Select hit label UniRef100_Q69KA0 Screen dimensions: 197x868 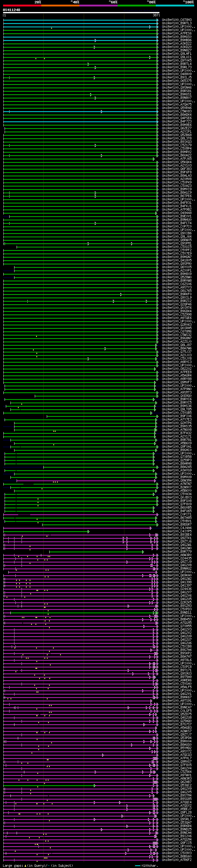pos(177,575)
